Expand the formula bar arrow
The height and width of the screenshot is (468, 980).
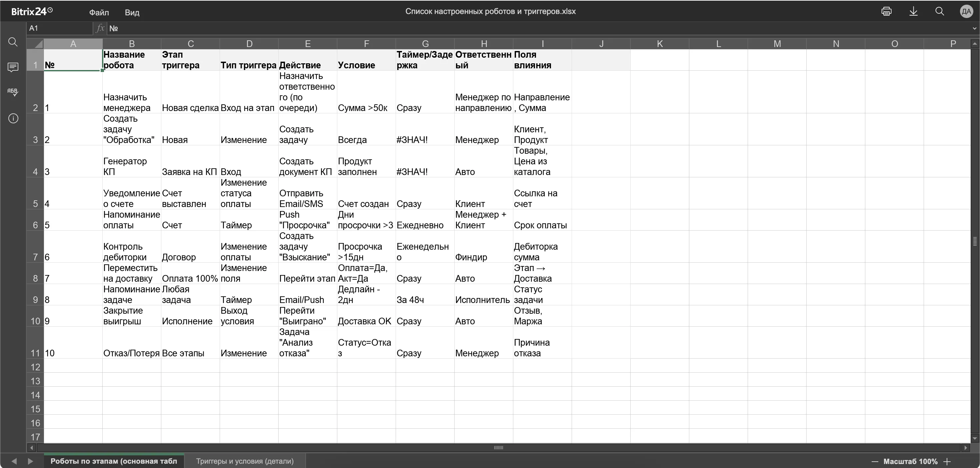[974, 28]
